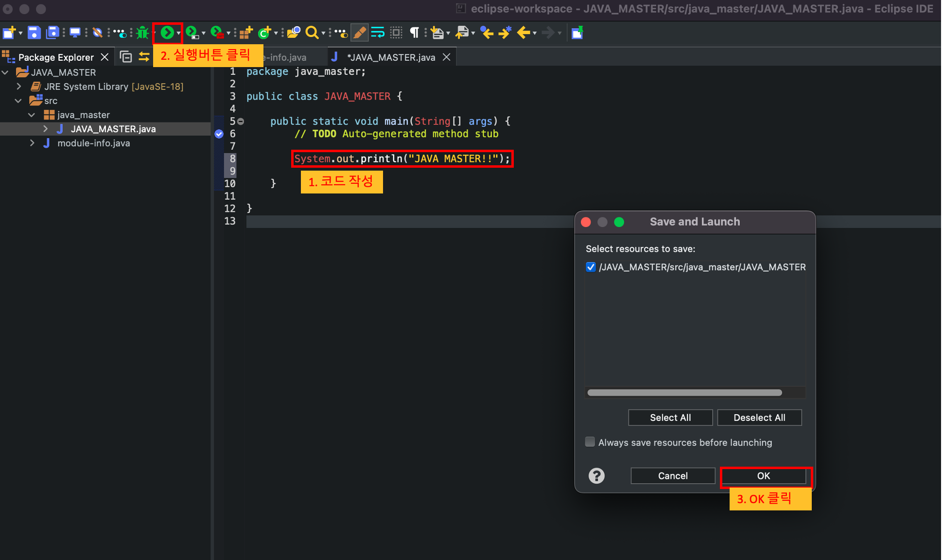Toggle Word Wrap icon in toolbar
Image resolution: width=943 pixels, height=560 pixels.
tap(378, 33)
